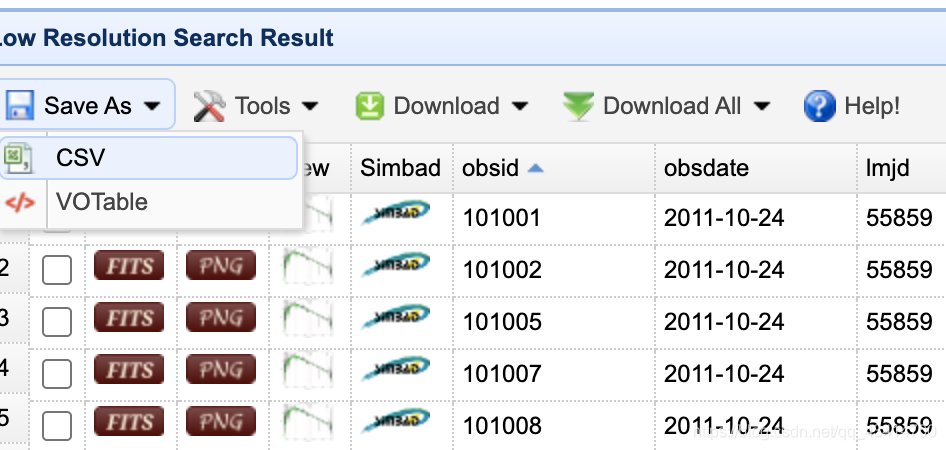View spectrum thumbnail for obsid 101007
Screen dimensions: 946x450
[x=308, y=369]
